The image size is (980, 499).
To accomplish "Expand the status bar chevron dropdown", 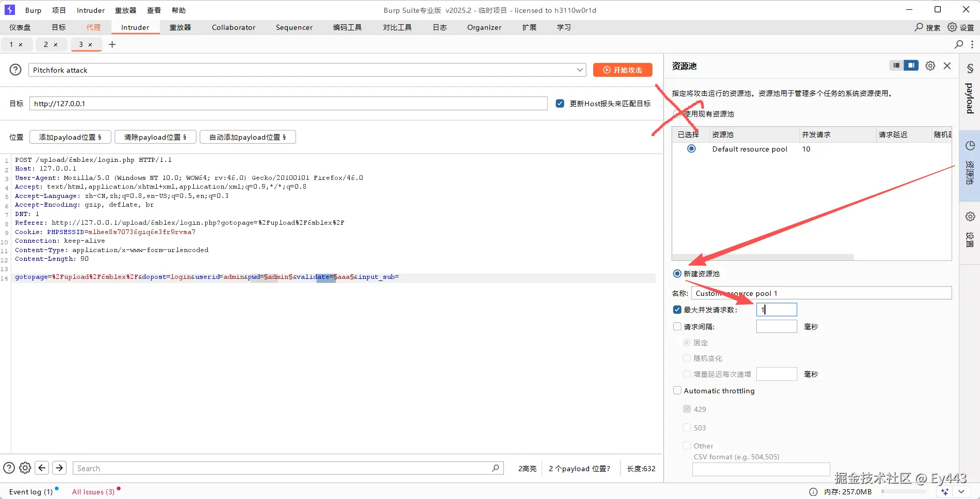I will (x=961, y=492).
